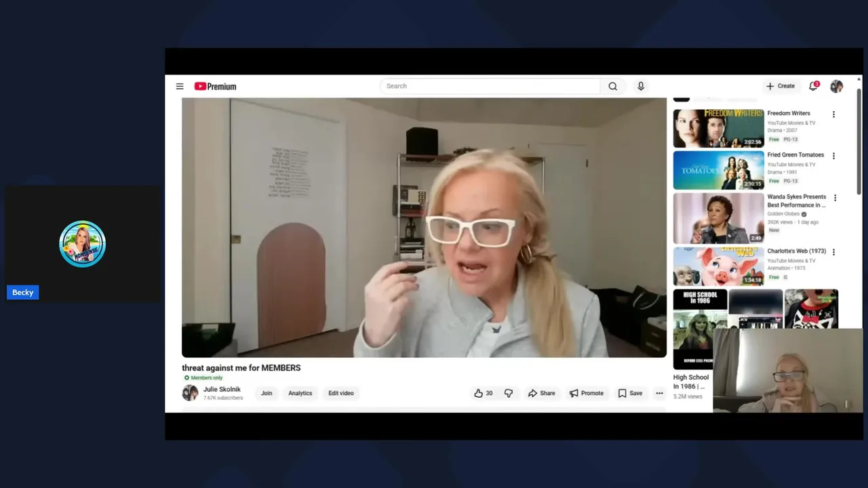Open channel Analytics
868x488 pixels.
pos(300,393)
